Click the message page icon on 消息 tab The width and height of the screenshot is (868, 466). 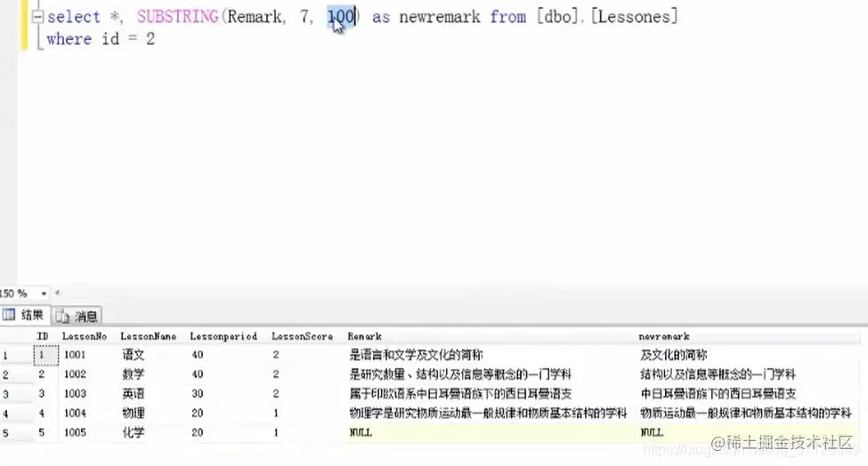62,317
